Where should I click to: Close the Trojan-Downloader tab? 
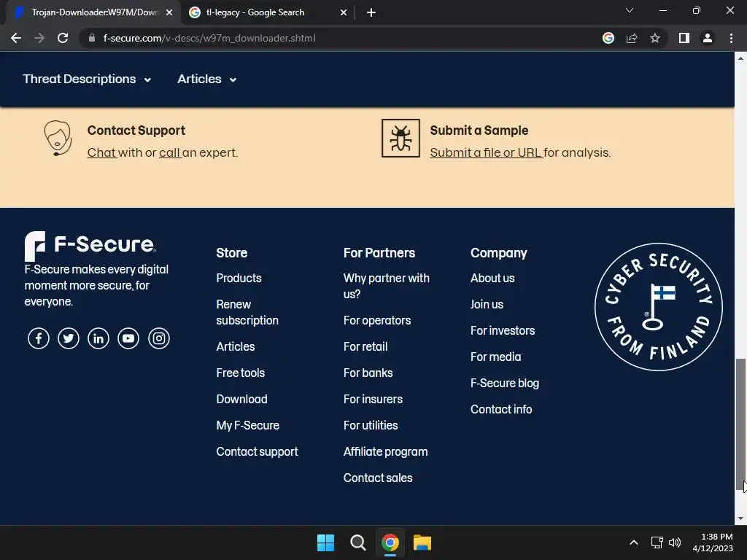[169, 12]
